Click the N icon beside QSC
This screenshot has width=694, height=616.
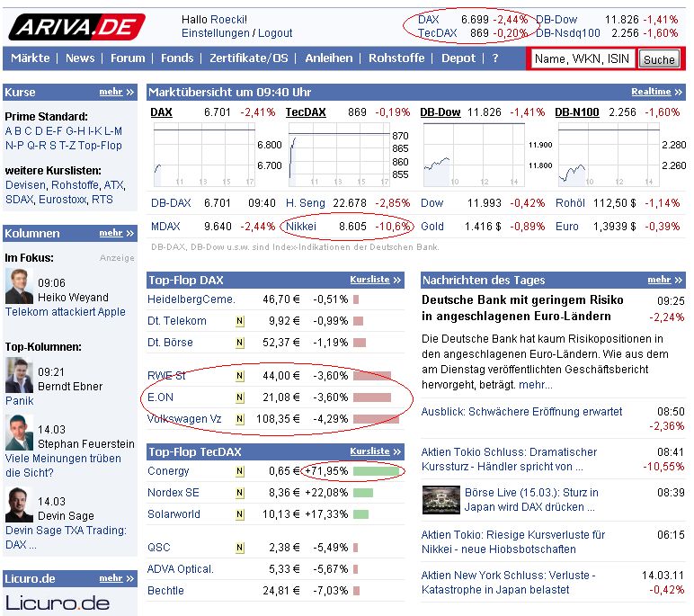coord(239,548)
